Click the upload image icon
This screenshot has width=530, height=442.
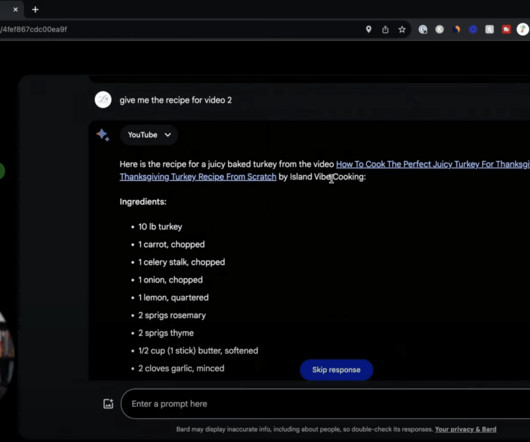(x=108, y=403)
